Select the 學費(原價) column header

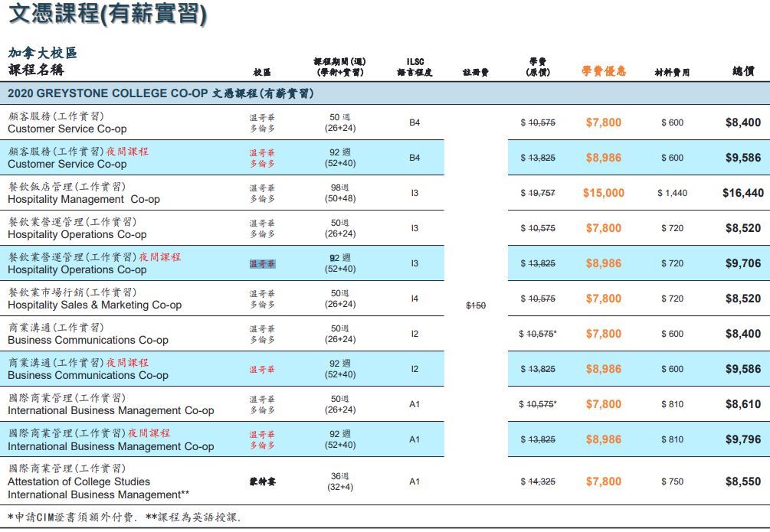tap(538, 67)
